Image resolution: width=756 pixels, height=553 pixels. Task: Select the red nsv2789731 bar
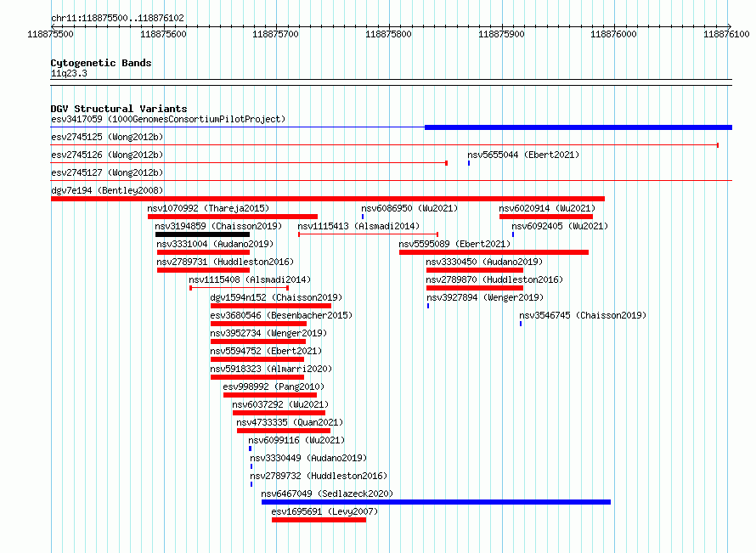[x=204, y=270]
